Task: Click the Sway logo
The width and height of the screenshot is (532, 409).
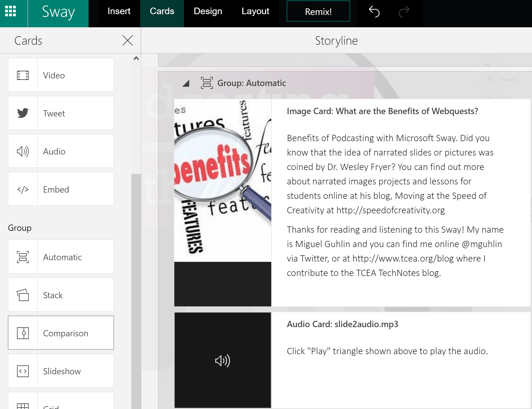Action: point(58,12)
